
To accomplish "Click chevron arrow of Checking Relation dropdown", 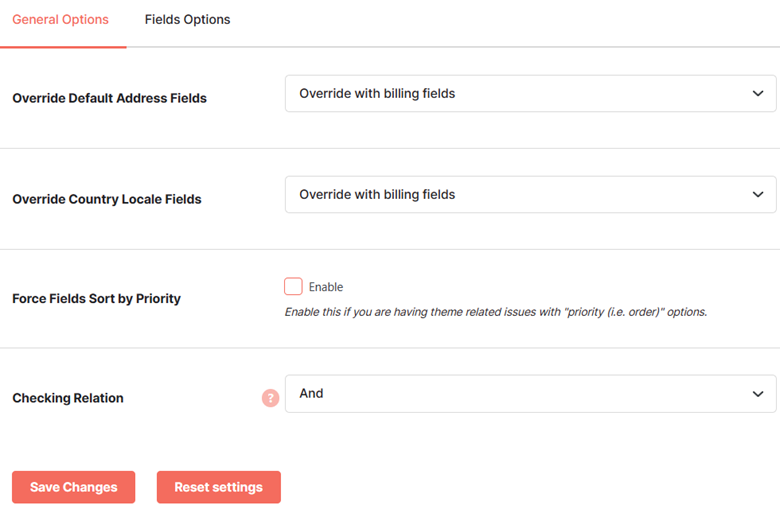I will tap(758, 394).
